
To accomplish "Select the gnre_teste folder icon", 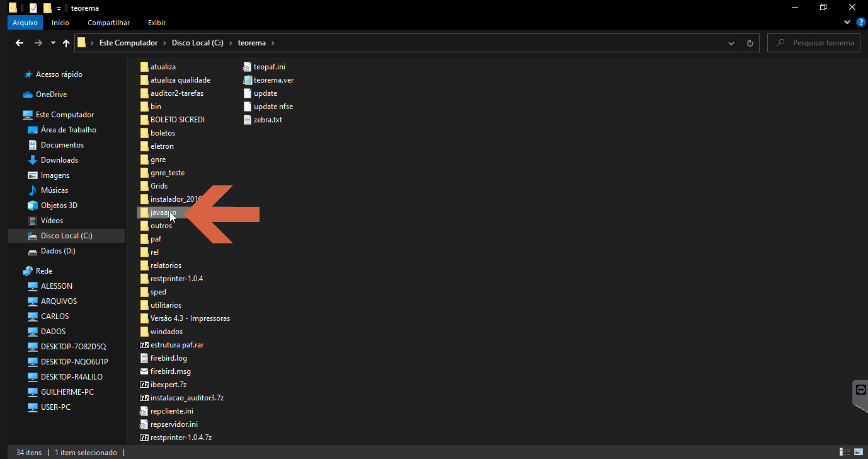I will (144, 173).
